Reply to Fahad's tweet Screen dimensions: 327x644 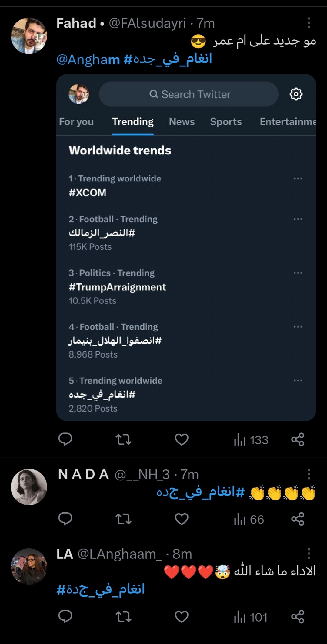pyautogui.click(x=65, y=439)
